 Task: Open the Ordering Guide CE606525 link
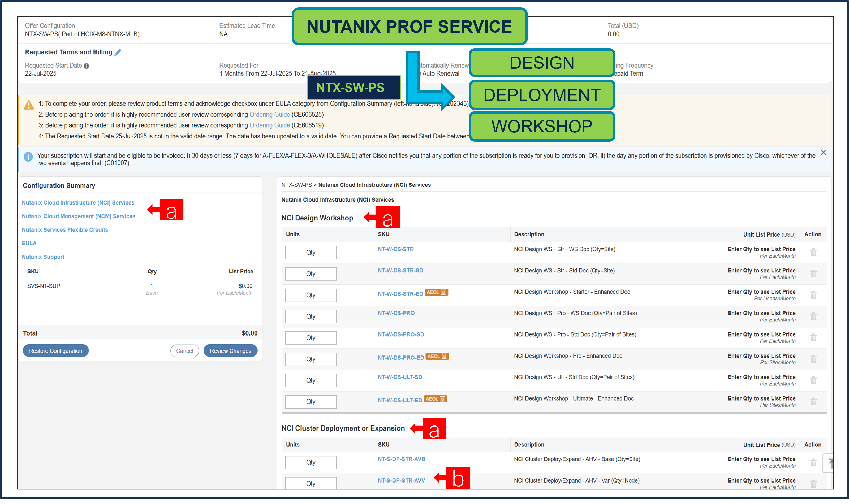(269, 114)
